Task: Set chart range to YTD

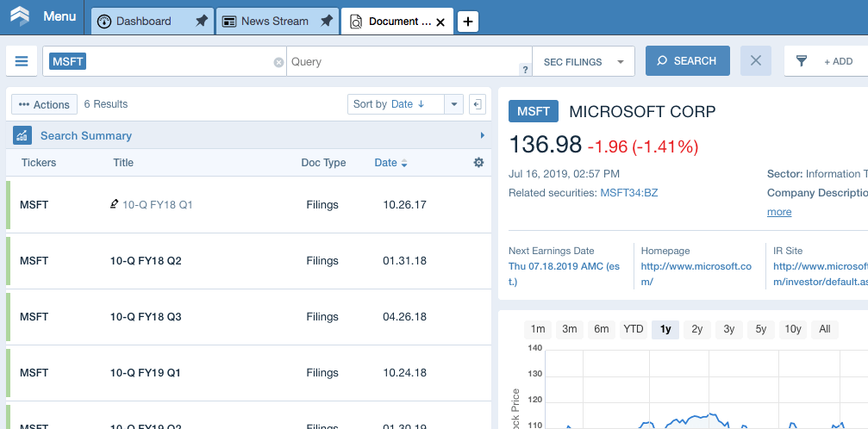Action: [x=634, y=329]
